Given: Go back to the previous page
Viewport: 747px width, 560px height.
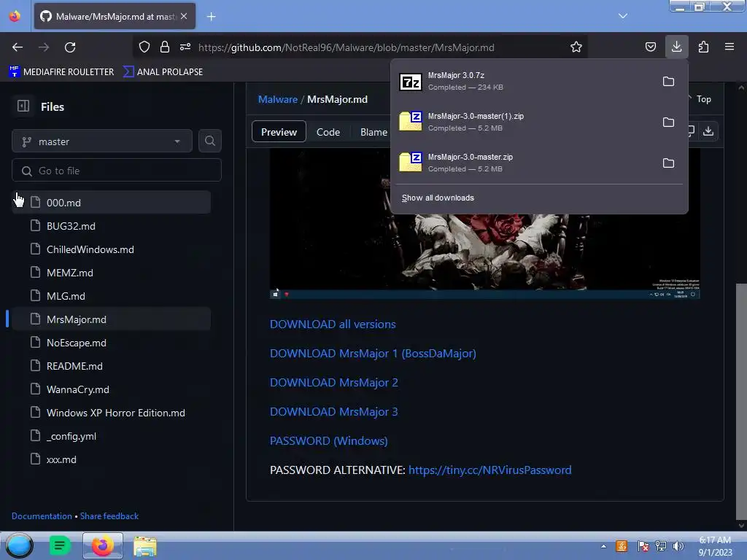Looking at the screenshot, I should [x=18, y=47].
